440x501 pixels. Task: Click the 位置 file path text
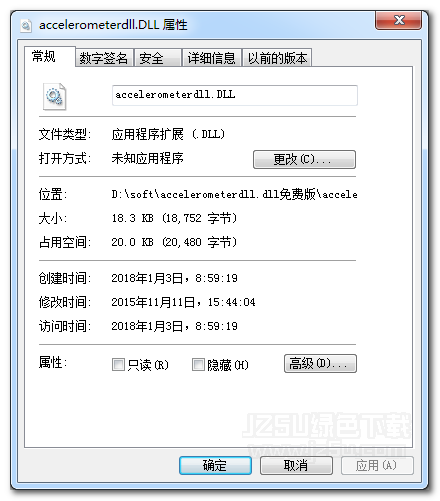pyautogui.click(x=234, y=194)
